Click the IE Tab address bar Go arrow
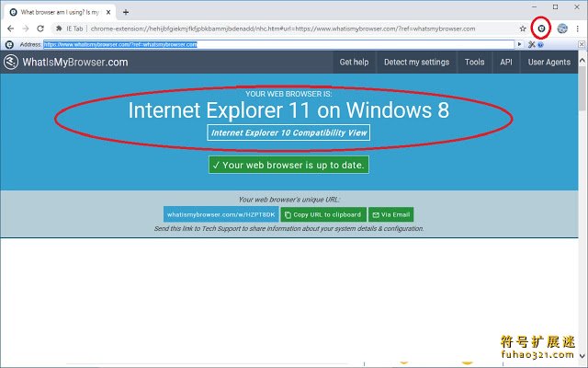The height and width of the screenshot is (368, 588). (519, 44)
